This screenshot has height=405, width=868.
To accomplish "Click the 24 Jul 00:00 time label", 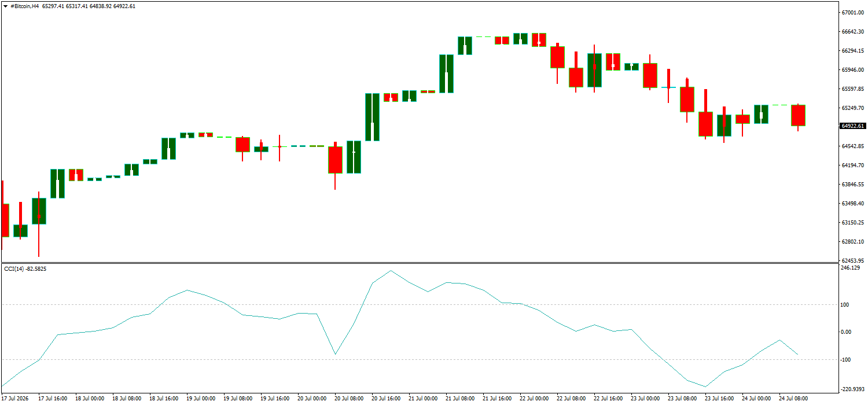I will (x=756, y=399).
